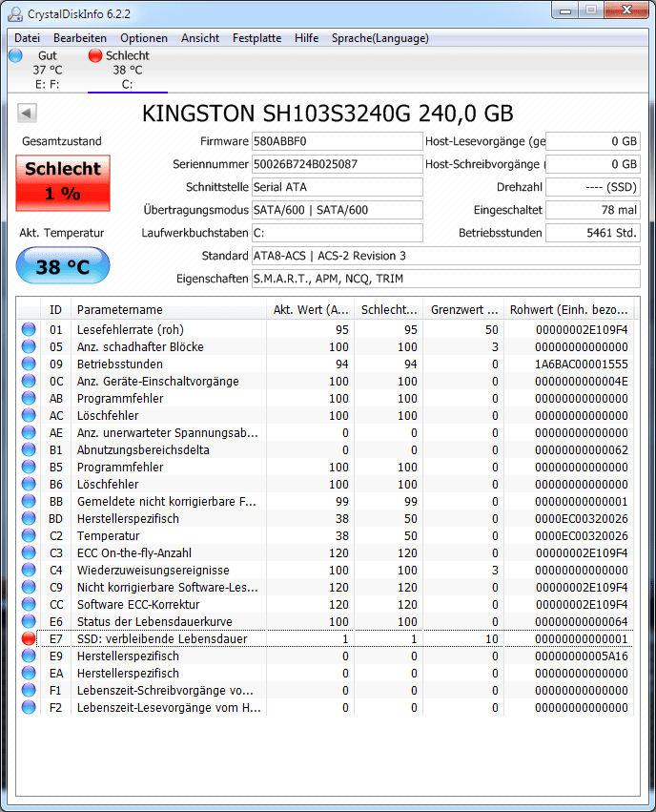This screenshot has height=812, width=656.
Task: Click the Drehzahl value ---- (SSD)
Action: point(593,187)
